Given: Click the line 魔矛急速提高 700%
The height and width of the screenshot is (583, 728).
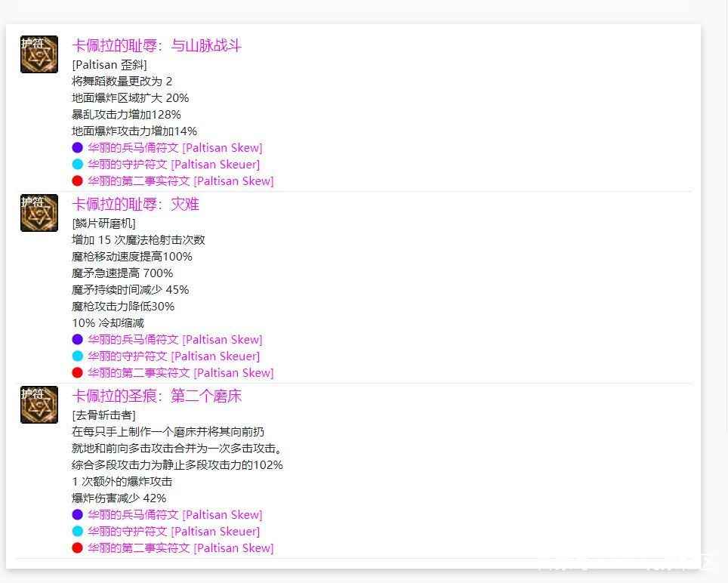Looking at the screenshot, I should click(x=122, y=273).
